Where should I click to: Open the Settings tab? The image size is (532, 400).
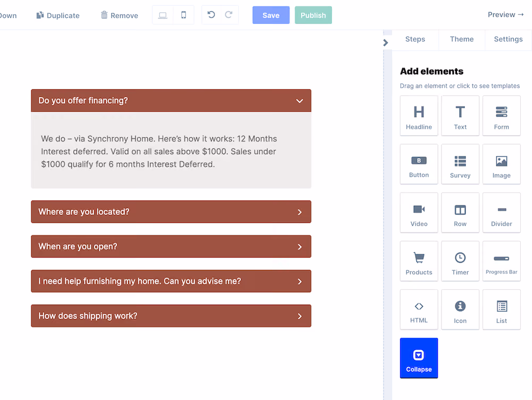tap(508, 39)
